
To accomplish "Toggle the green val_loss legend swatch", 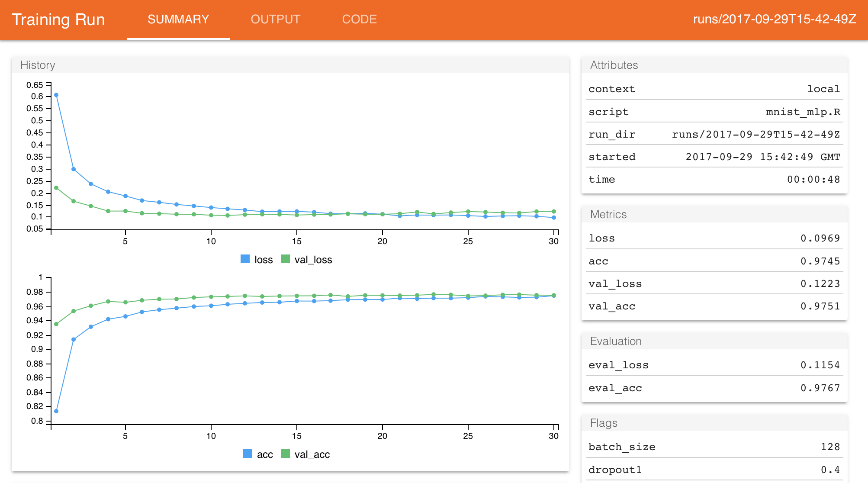I will 285,259.
